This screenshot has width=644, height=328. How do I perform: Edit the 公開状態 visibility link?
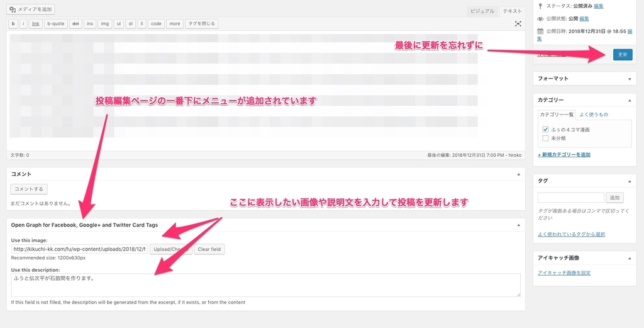click(584, 18)
